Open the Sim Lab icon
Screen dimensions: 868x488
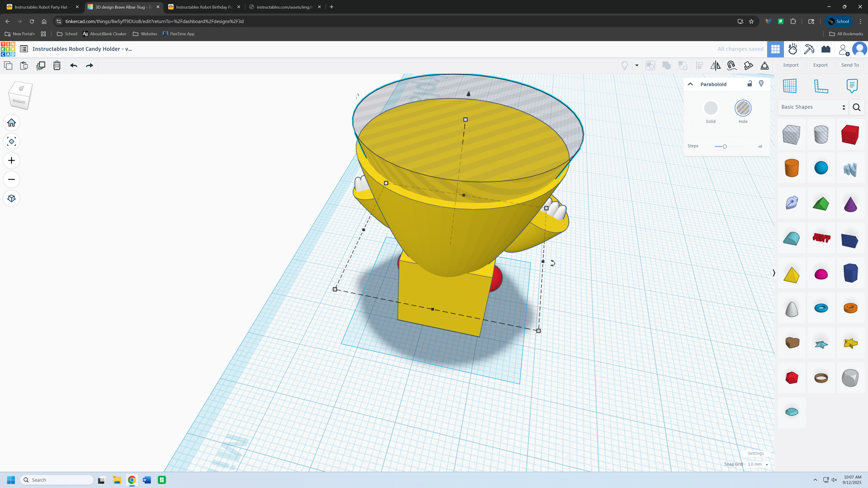point(792,49)
